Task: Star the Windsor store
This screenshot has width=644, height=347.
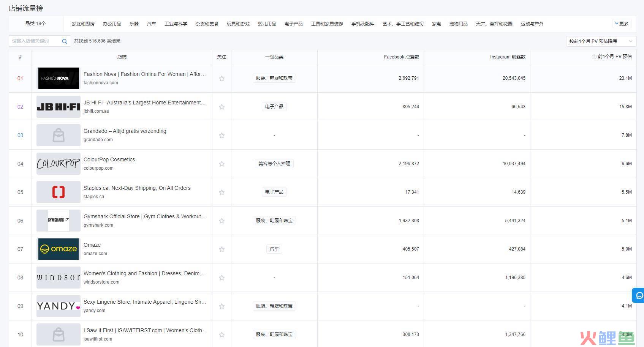Action: (222, 278)
